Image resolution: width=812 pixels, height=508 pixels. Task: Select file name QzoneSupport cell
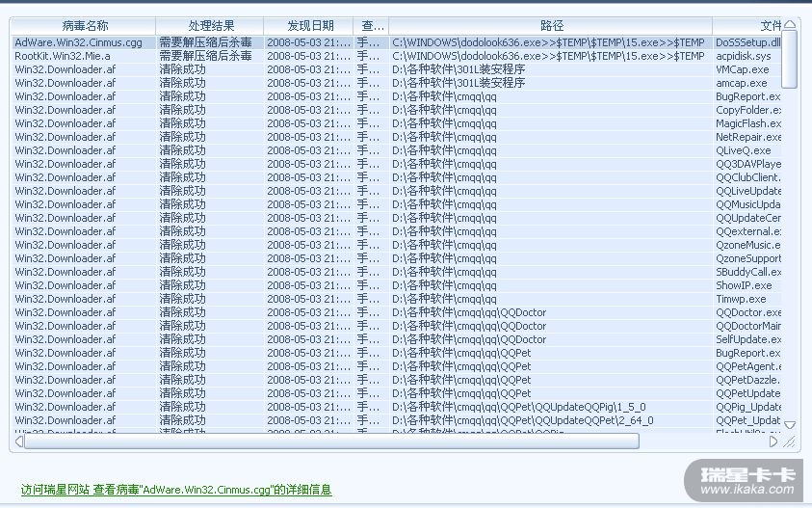click(747, 258)
